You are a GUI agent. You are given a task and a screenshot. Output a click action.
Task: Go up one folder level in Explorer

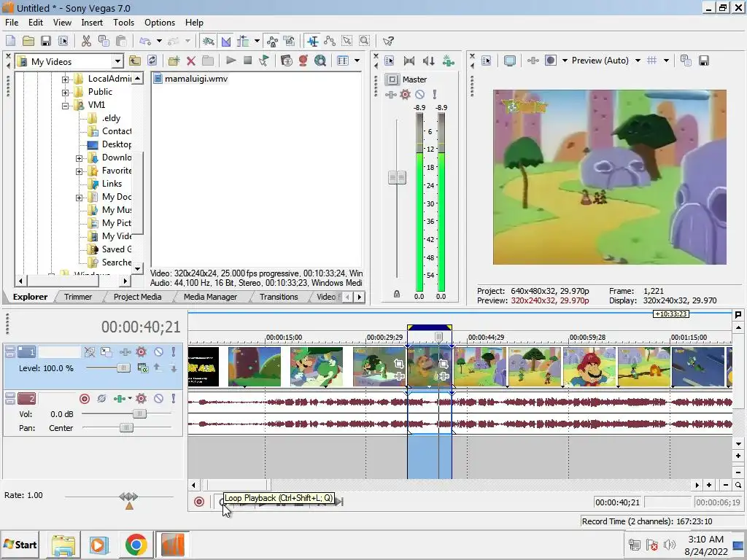[135, 61]
